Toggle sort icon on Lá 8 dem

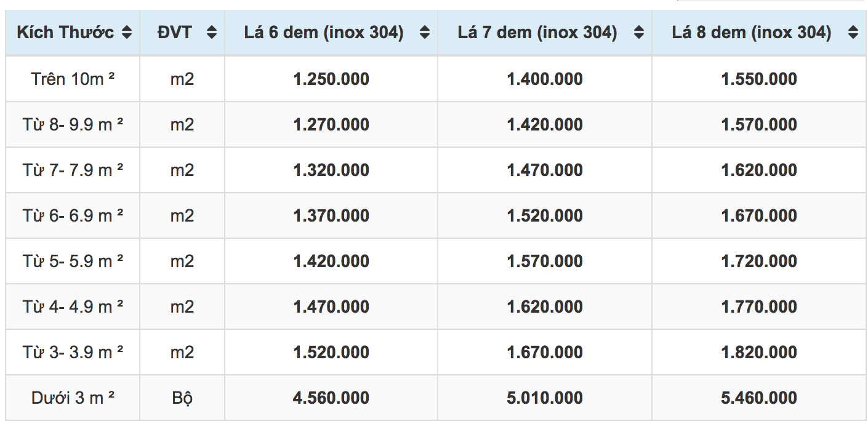click(x=853, y=33)
